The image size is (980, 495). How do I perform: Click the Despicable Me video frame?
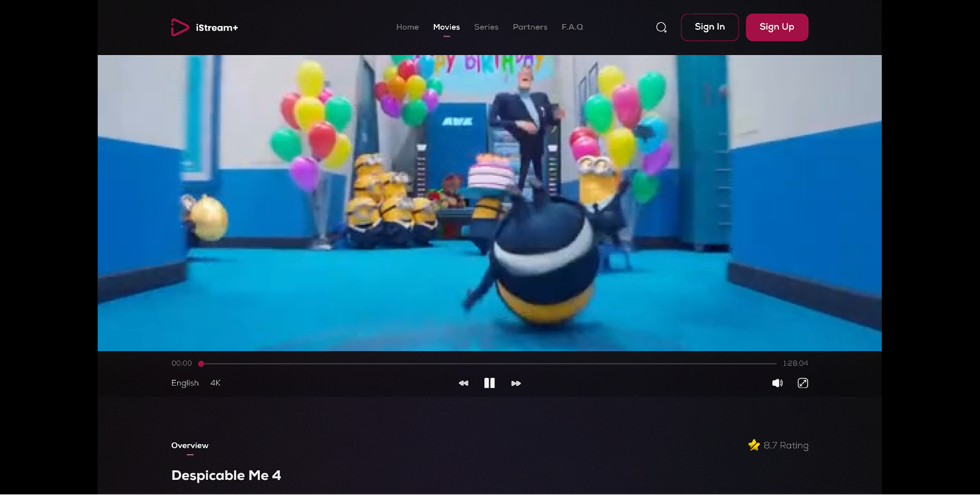click(489, 203)
